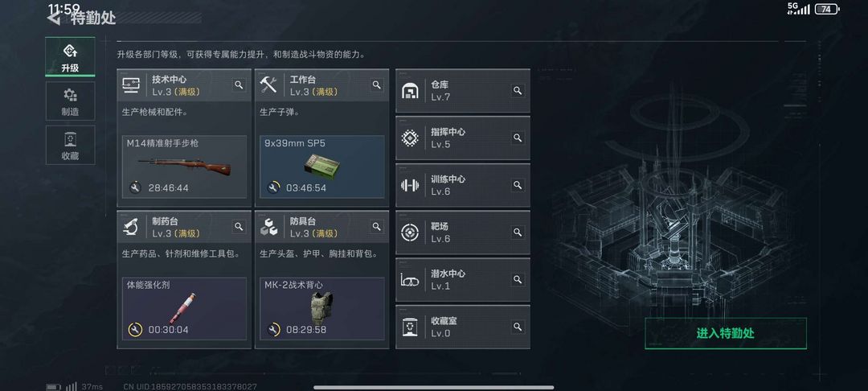
Task: Click the 训练中心 dumbbell icon
Action: 410,186
